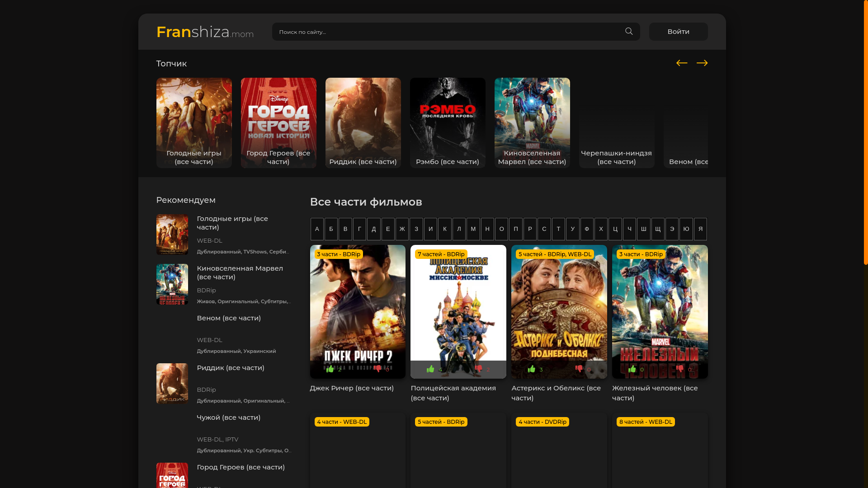
Task: Open Киновселенная Марвел link in Рекомендуем sidebar
Action: click(240, 272)
